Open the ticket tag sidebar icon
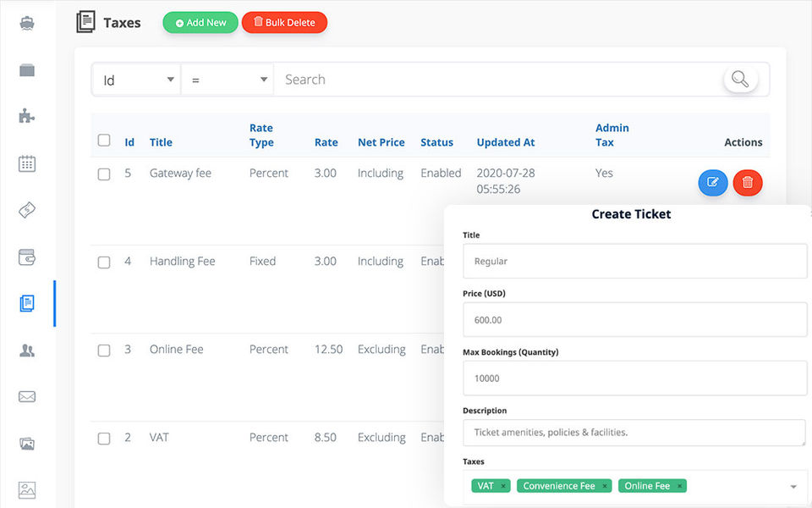 point(27,210)
